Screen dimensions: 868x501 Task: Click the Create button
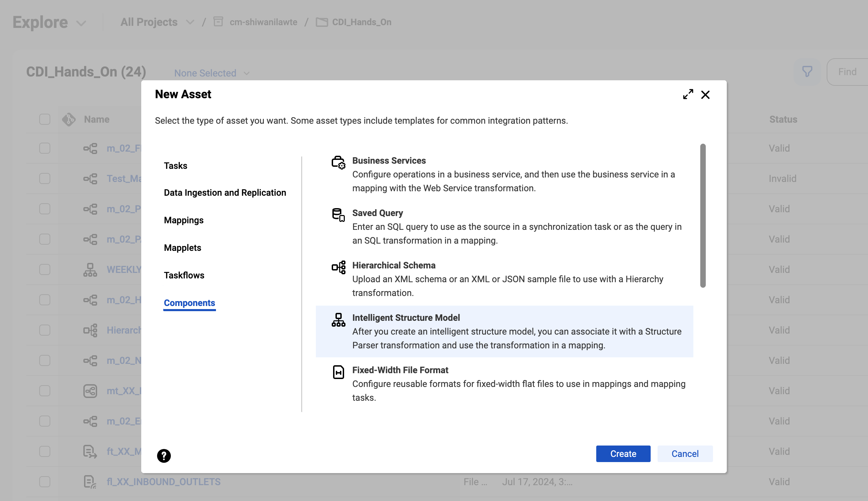pos(623,453)
